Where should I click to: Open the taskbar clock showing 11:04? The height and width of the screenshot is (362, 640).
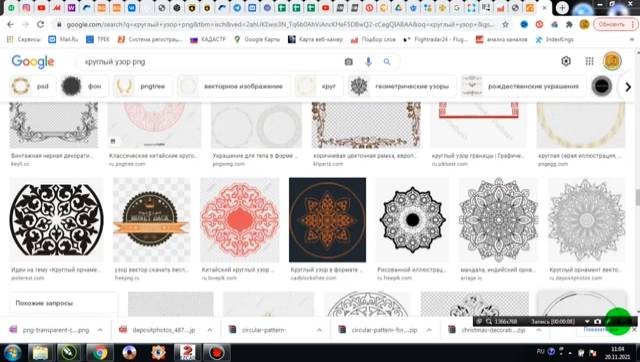[617, 353]
